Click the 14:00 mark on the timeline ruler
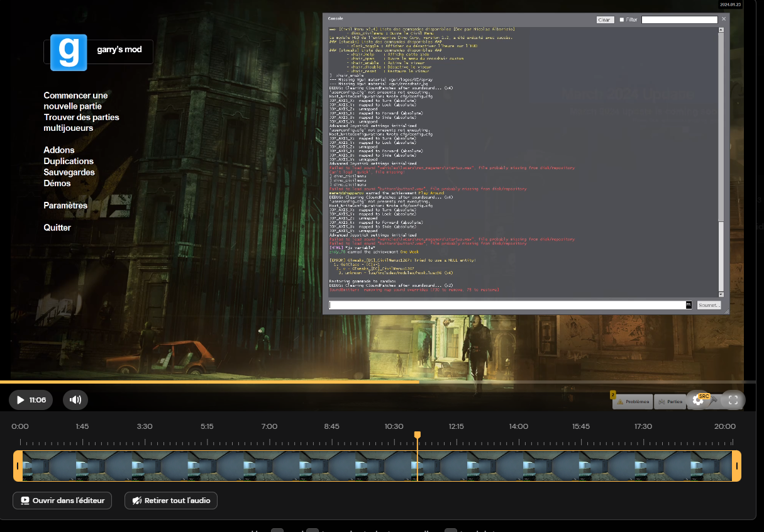The image size is (764, 532). (x=519, y=426)
